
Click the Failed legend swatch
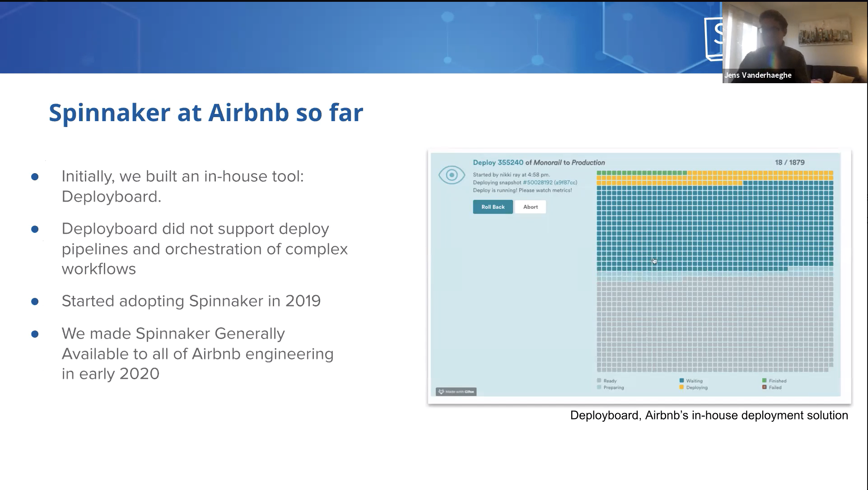pos(764,387)
